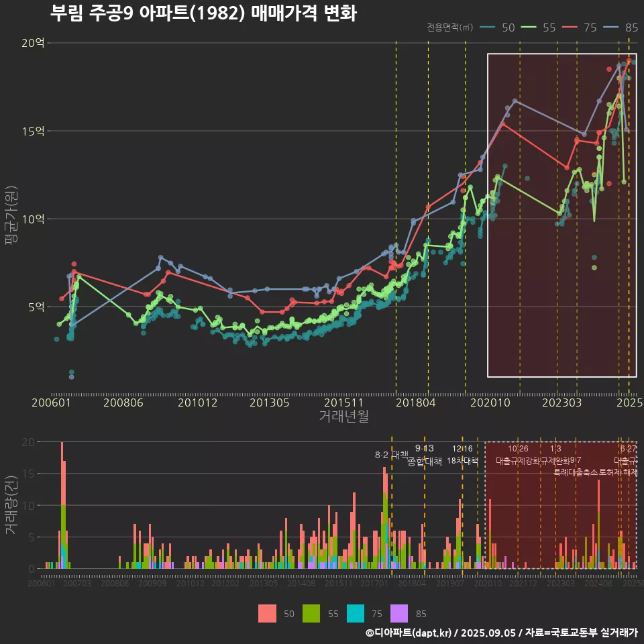Click the 9·13 종합대책 annotation label
Screen dimensions: 644x644
click(x=424, y=455)
